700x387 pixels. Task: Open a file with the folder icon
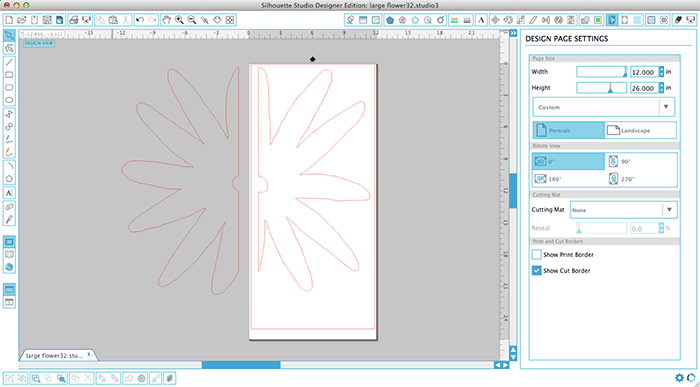click(21, 20)
